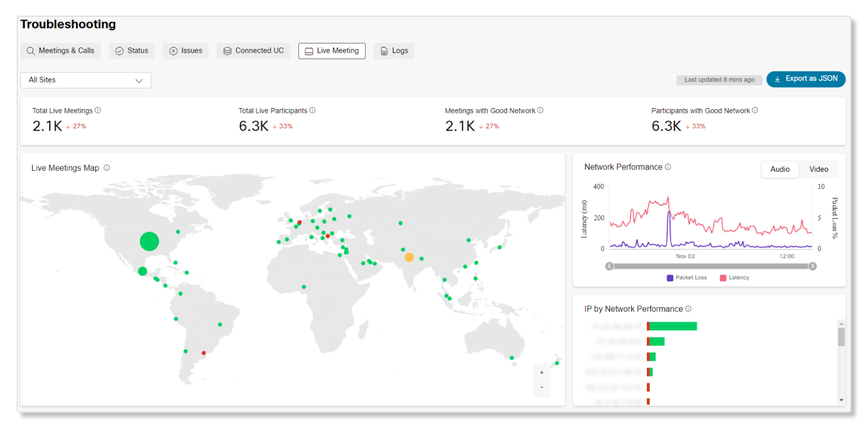Image resolution: width=868 pixels, height=428 pixels.
Task: Zoom out the map with minus button
Action: pyautogui.click(x=541, y=387)
